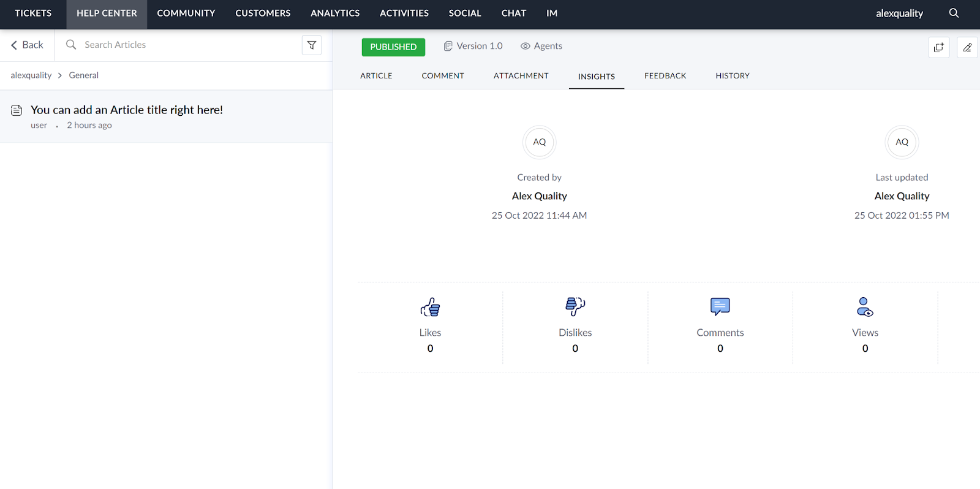The image size is (980, 489).
Task: Open the alexquality account menu
Action: tap(899, 13)
